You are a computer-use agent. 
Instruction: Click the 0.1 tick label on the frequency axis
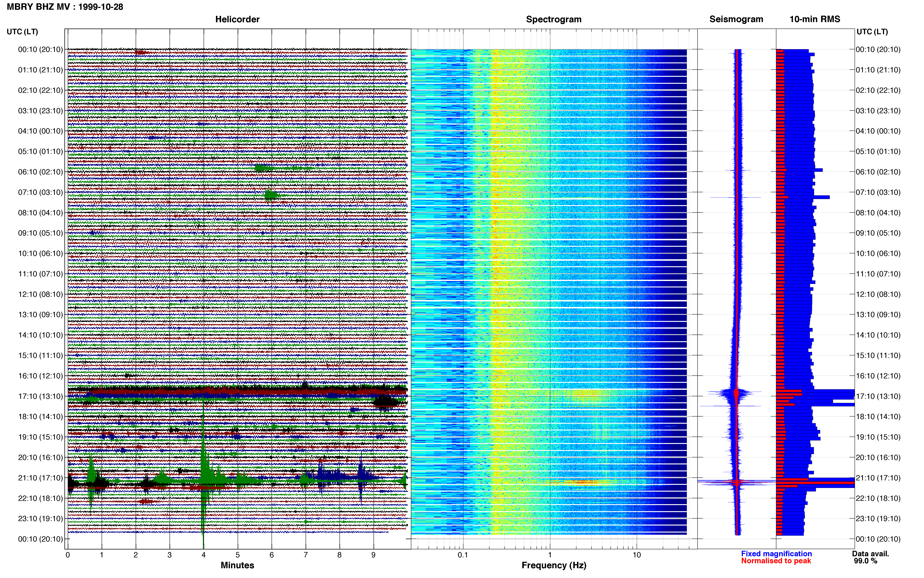pos(463,555)
